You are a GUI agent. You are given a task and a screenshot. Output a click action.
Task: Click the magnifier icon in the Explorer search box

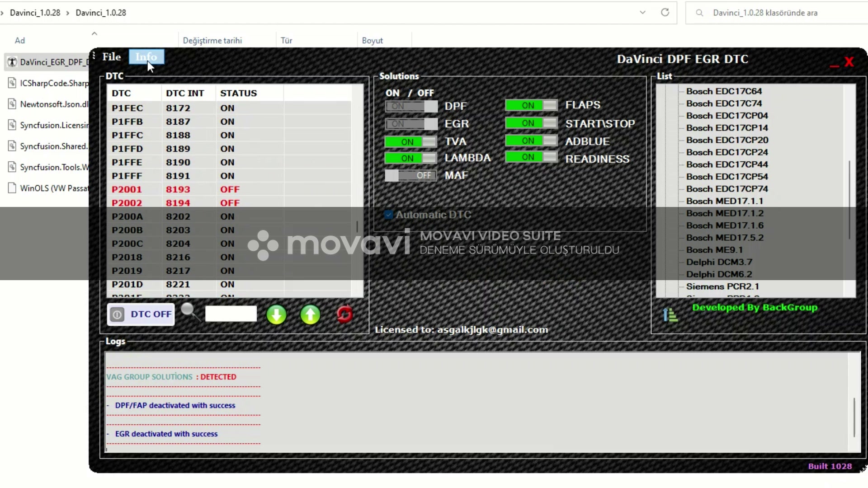point(699,13)
